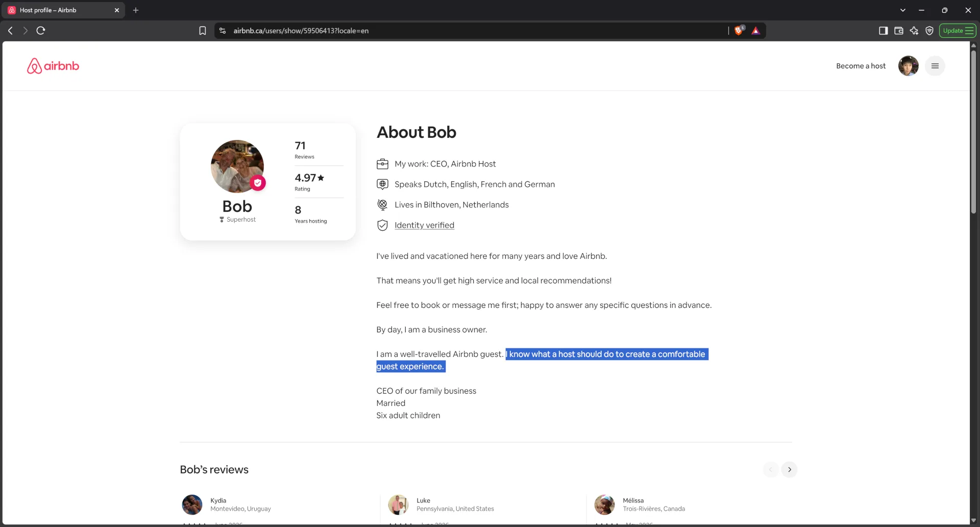
Task: Click the Brave Rewards triangle icon
Action: point(756,31)
